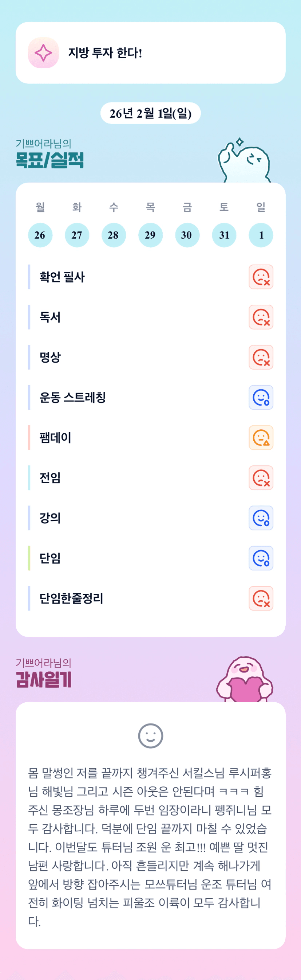Click the 26년 2월 1일(일) date pill
Screen dimensions: 301x980
click(151, 113)
